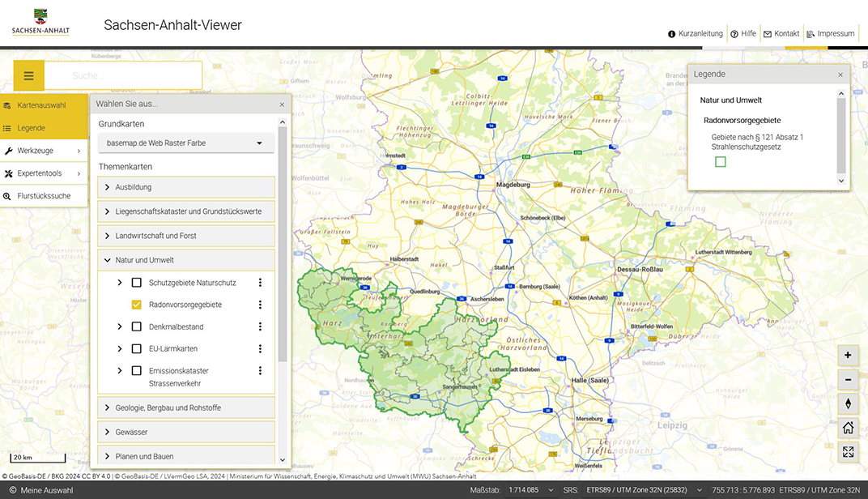Uncheck the Radonvorsorgegebiete layer checkbox
Viewport: 868px width, 499px height.
(137, 305)
